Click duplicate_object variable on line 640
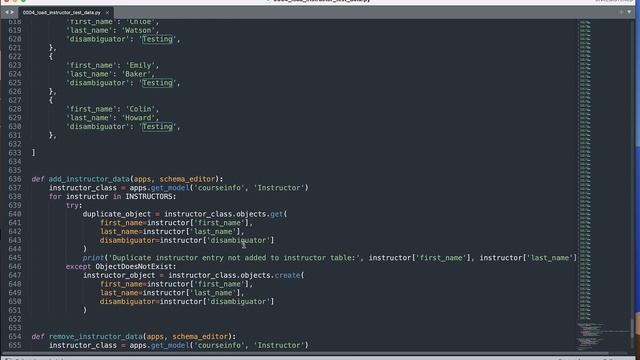Viewport: 640px width, 360px height. pyautogui.click(x=117, y=214)
